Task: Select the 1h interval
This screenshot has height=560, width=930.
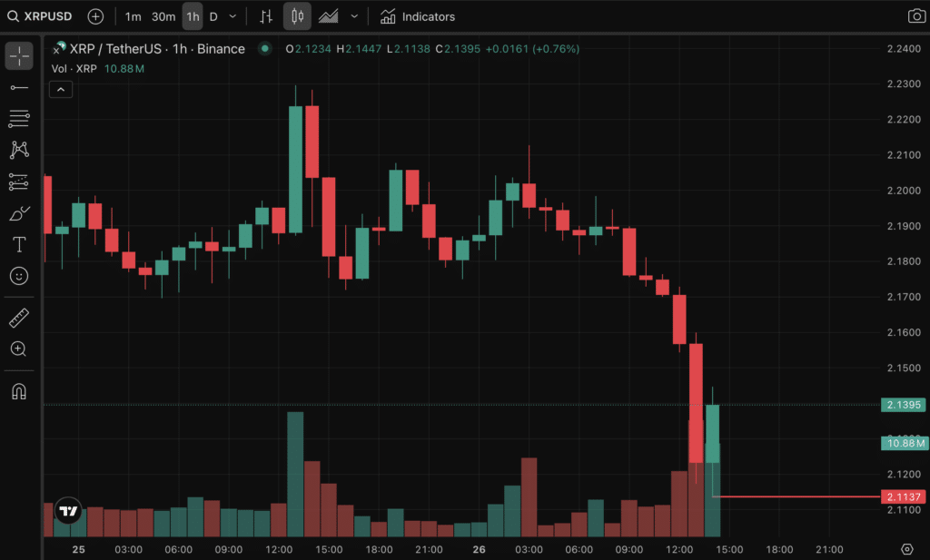Action: (193, 16)
